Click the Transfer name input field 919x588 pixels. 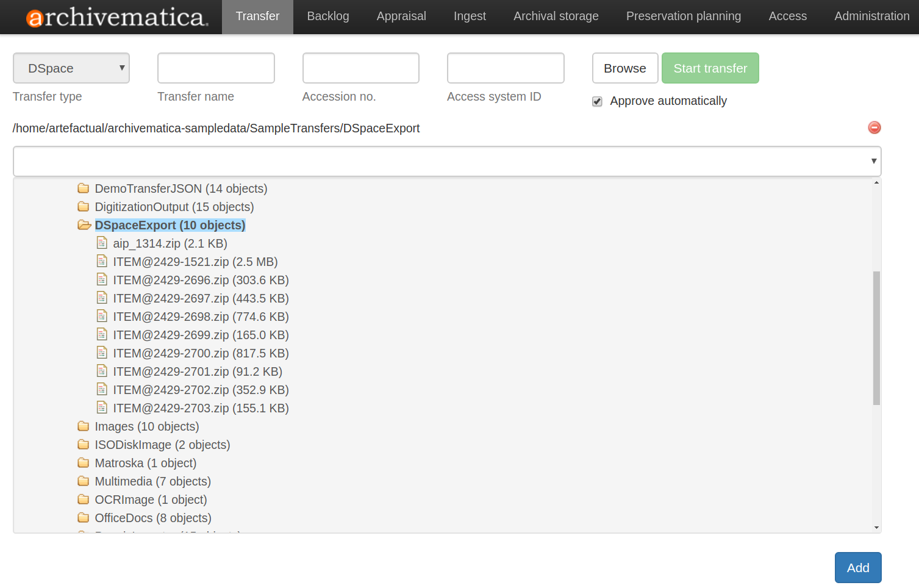215,68
